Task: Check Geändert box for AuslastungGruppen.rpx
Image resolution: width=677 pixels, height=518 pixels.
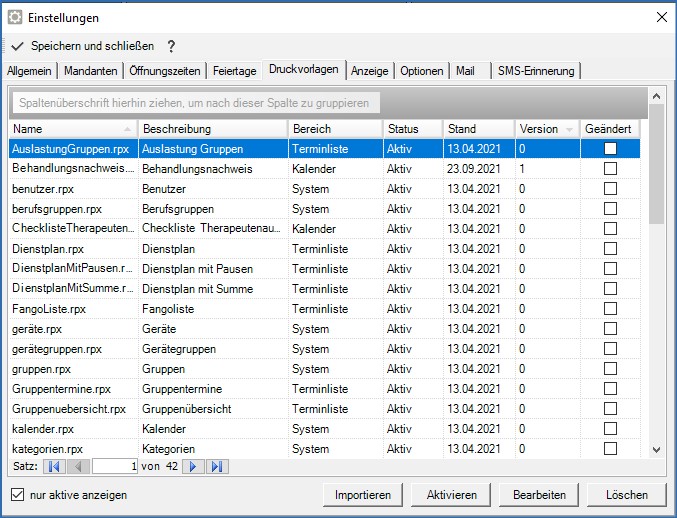Action: (610, 149)
